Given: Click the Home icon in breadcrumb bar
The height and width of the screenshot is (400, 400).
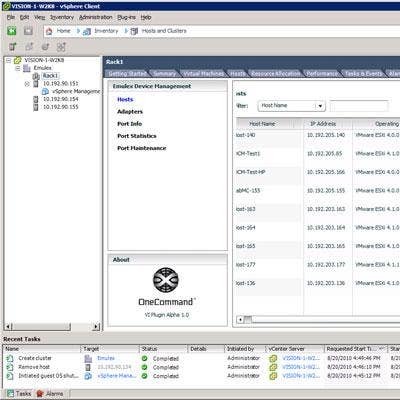Looking at the screenshot, I should [x=49, y=31].
